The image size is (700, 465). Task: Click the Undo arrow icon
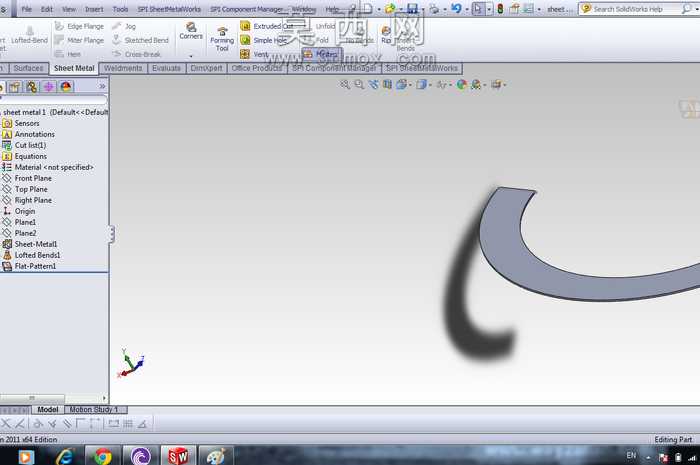[x=456, y=8]
